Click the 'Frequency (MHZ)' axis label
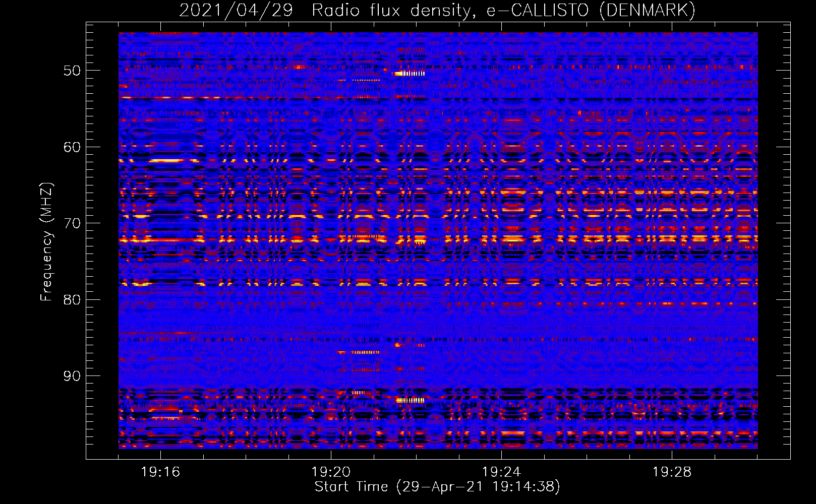This screenshot has width=816, height=504. [x=46, y=242]
